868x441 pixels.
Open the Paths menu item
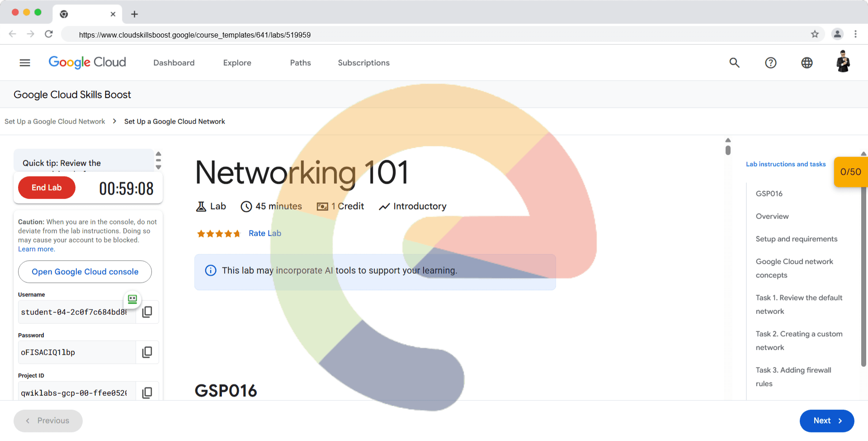tap(300, 63)
